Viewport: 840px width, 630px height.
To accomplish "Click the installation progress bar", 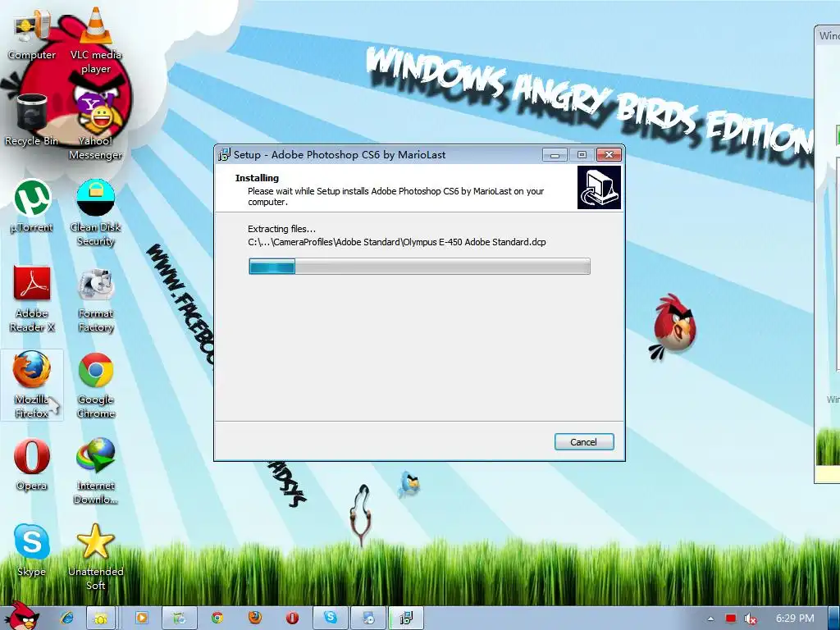I will 419,267.
